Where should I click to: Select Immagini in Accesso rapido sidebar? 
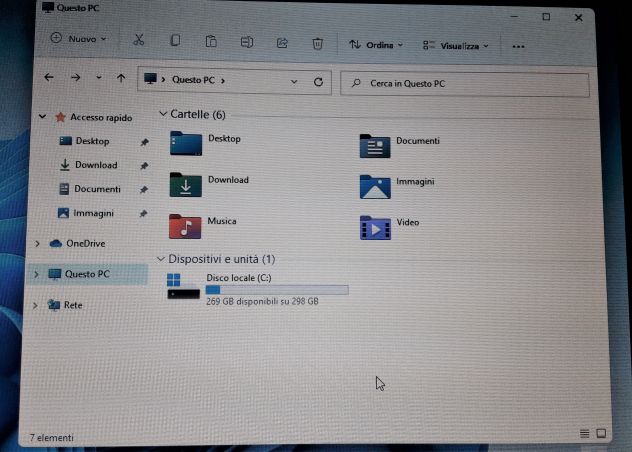pyautogui.click(x=93, y=213)
